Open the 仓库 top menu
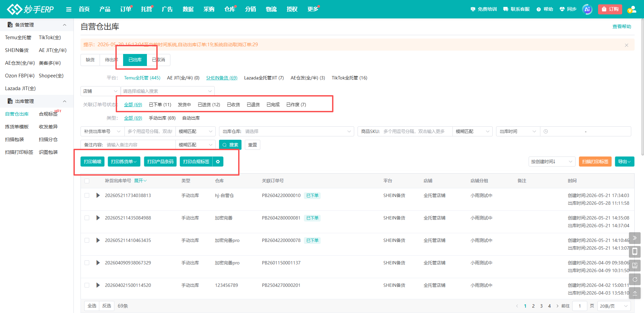644x313 pixels. click(229, 9)
